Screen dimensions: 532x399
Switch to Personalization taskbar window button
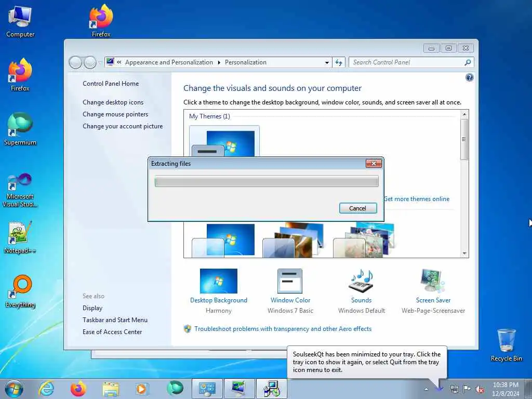click(x=239, y=389)
